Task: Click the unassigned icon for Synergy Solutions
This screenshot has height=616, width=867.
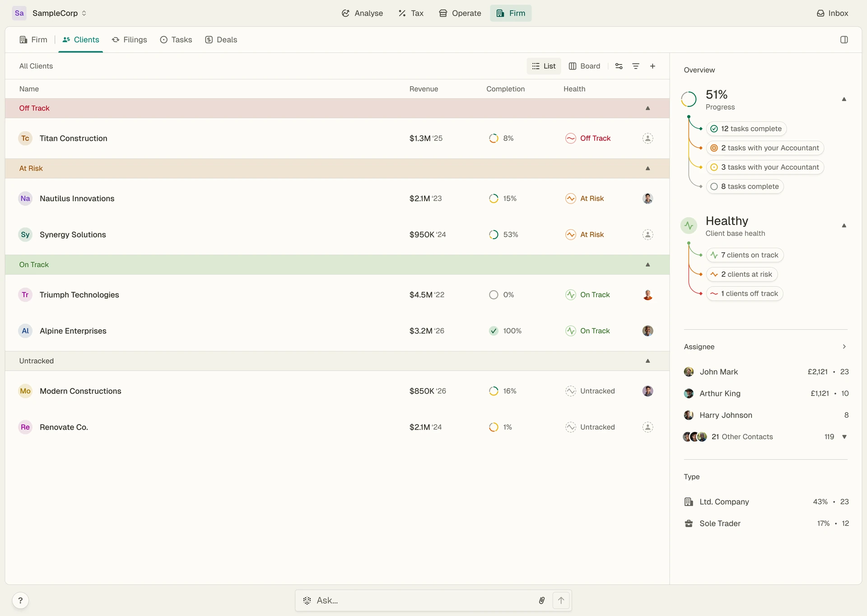Action: pos(648,235)
